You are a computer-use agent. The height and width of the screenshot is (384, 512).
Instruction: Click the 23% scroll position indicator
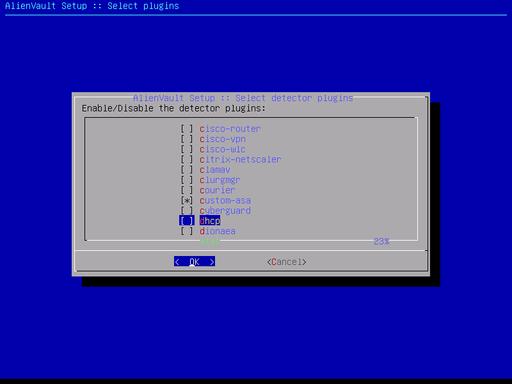pyautogui.click(x=381, y=241)
